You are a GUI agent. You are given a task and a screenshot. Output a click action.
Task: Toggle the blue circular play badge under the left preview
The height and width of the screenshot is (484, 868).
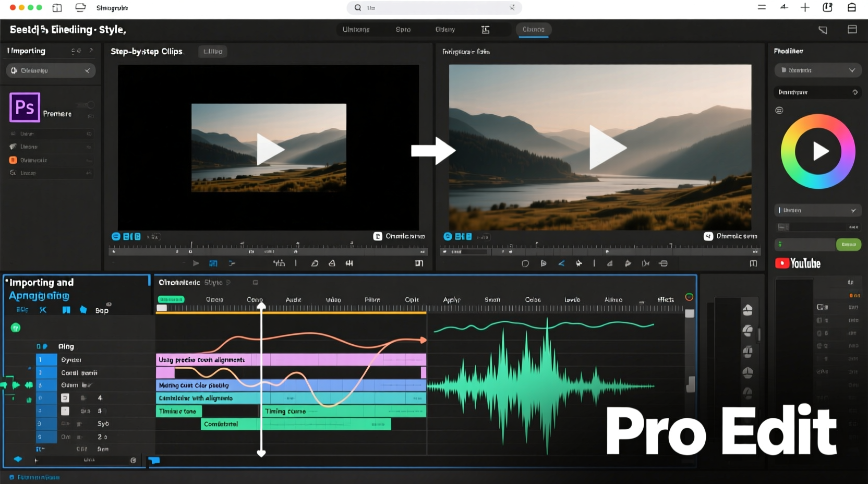click(x=116, y=236)
